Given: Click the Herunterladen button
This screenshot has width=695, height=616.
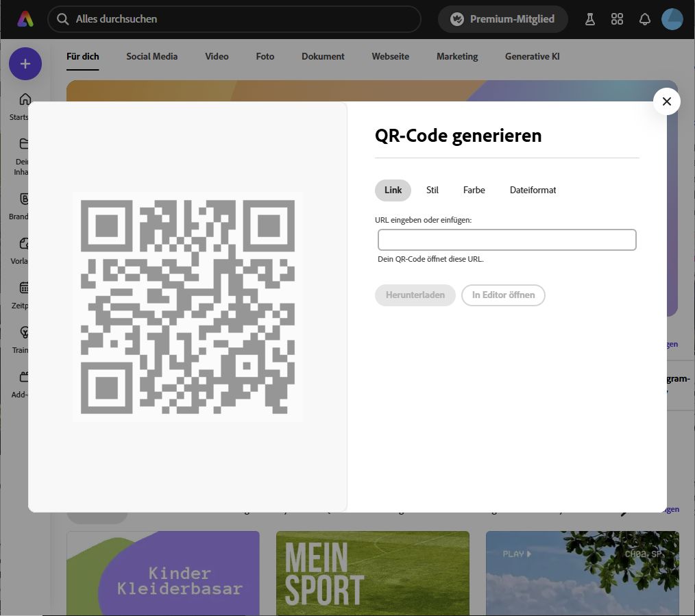Looking at the screenshot, I should point(415,295).
